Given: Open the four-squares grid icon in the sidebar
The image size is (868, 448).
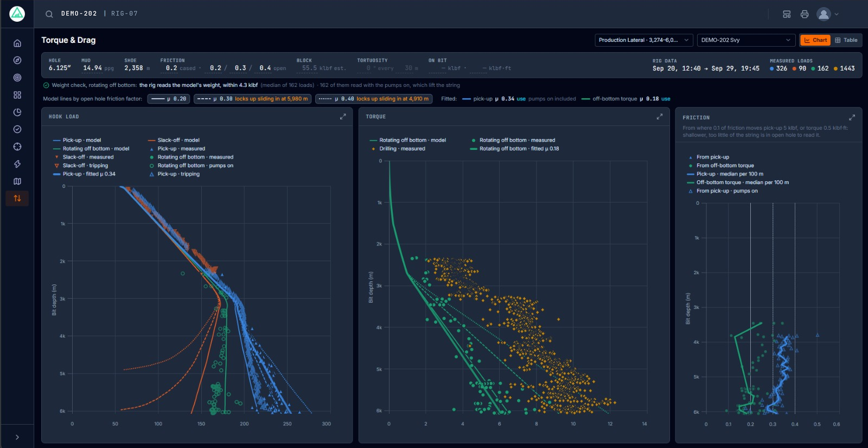Looking at the screenshot, I should coord(17,95).
